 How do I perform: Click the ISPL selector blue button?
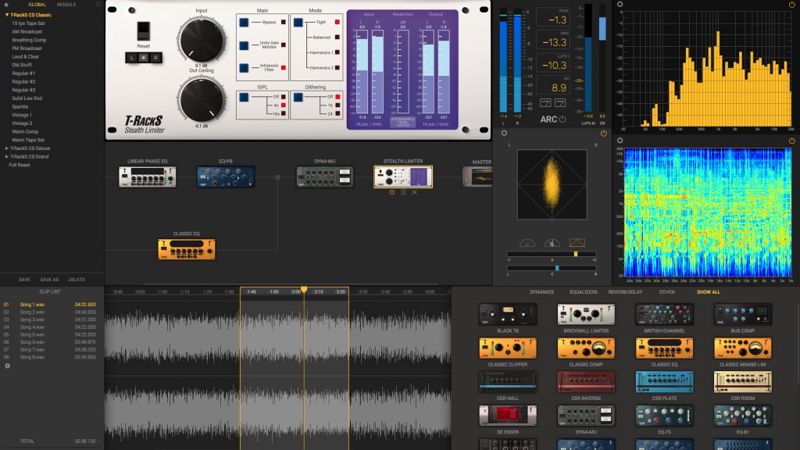click(x=244, y=97)
